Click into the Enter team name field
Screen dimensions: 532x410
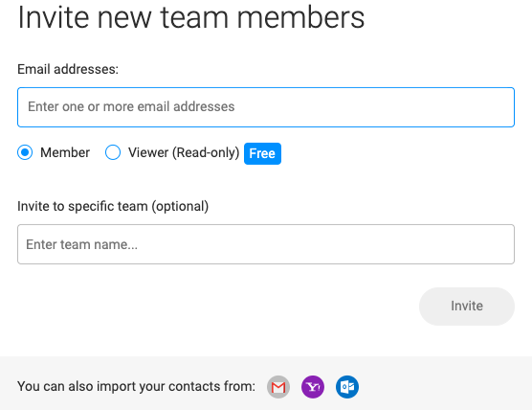[266, 244]
